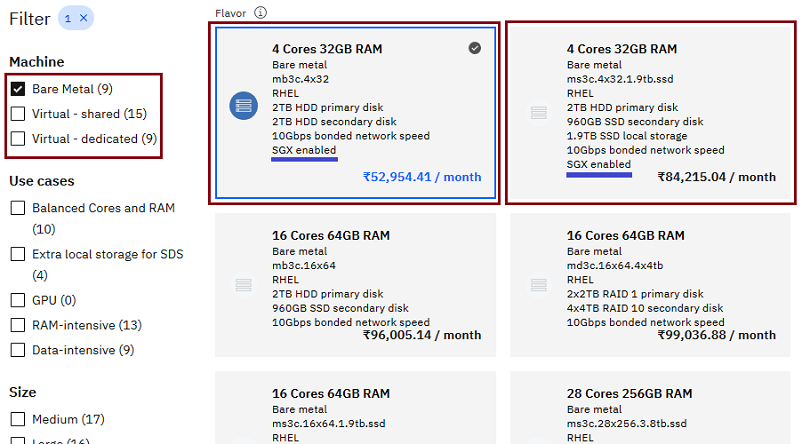Select the RAM-intensive filter
This screenshot has width=802, height=444.
(18, 325)
